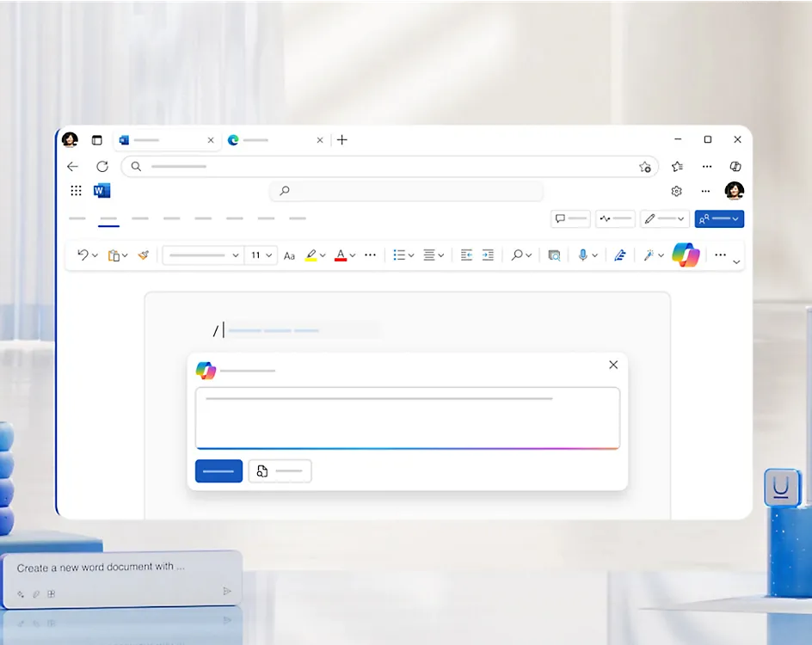Click the blue generate button in Copilot dialog

click(218, 471)
